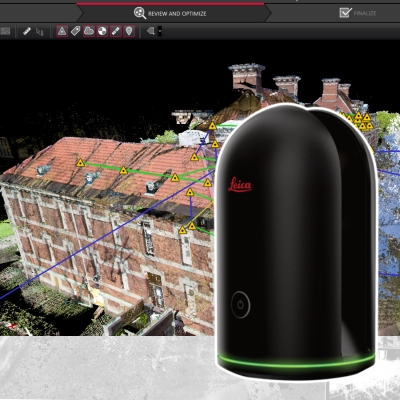The image size is (400, 400).
Task: Click the scanner power button
Action: click(x=240, y=305)
